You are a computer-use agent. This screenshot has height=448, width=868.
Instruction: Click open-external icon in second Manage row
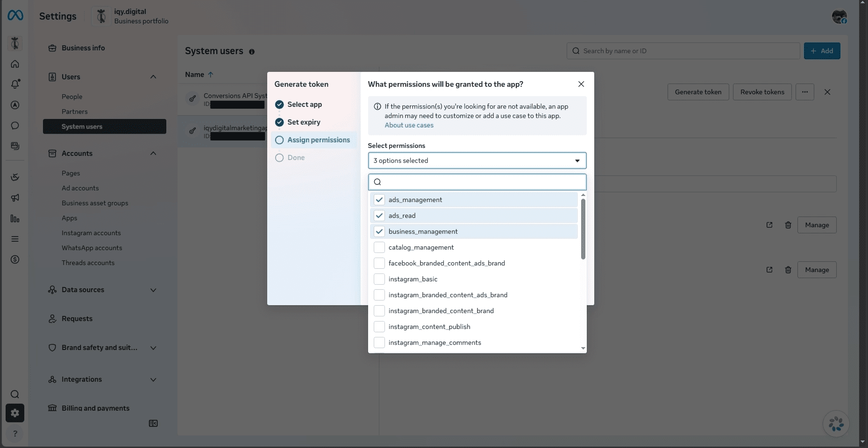[769, 270]
